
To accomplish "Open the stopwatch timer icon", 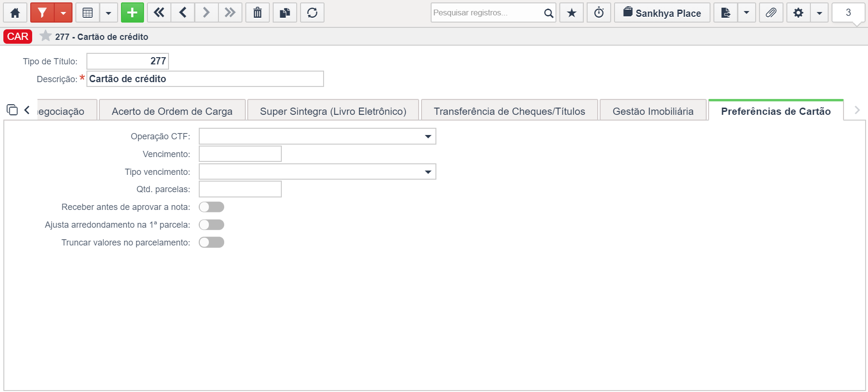I will click(x=599, y=13).
